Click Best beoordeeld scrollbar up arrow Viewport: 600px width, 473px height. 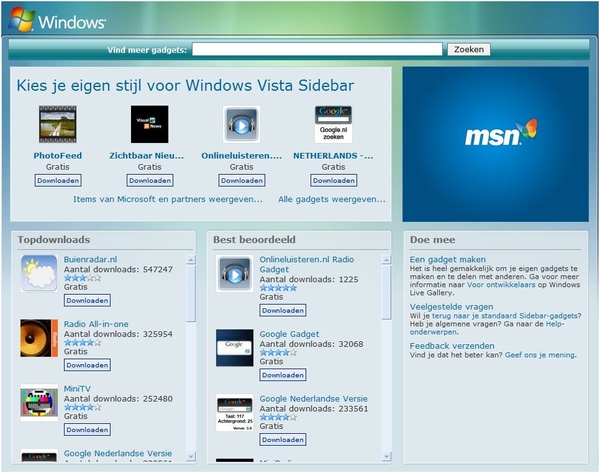(x=386, y=259)
